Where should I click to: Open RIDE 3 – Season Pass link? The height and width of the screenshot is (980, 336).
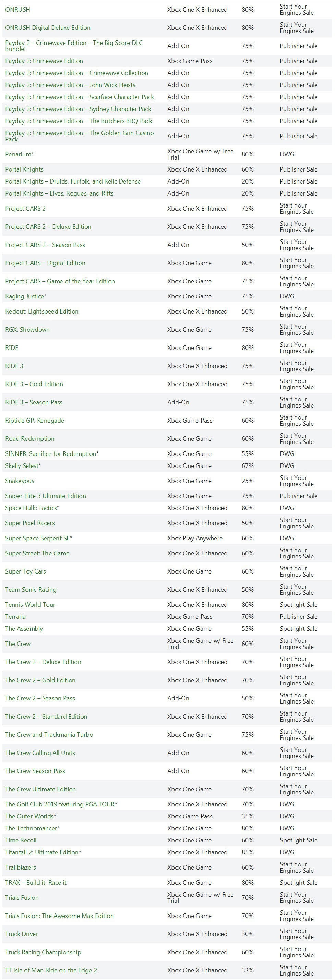tap(34, 402)
